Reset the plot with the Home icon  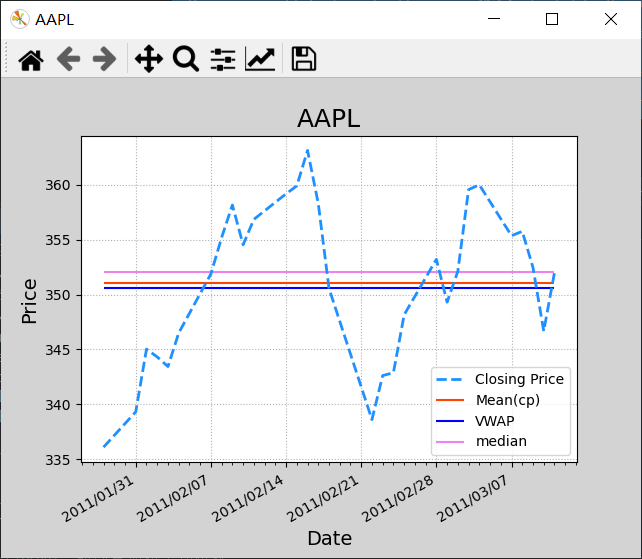click(31, 59)
